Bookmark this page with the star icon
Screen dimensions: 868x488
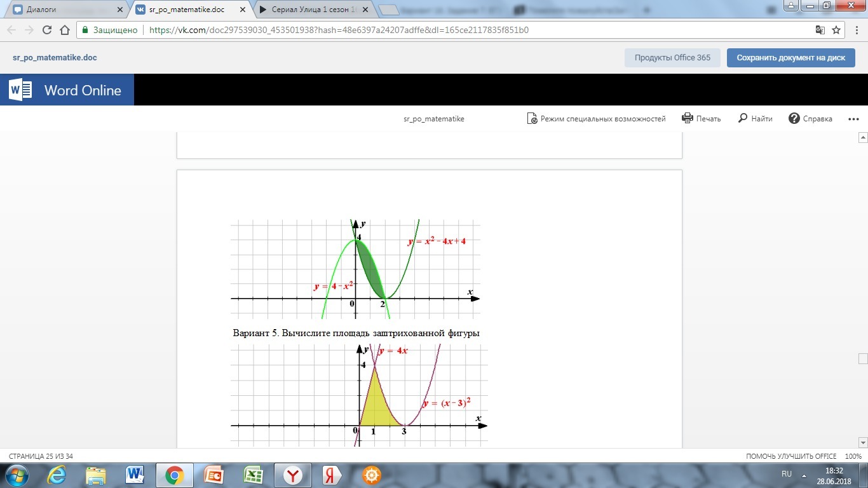836,30
